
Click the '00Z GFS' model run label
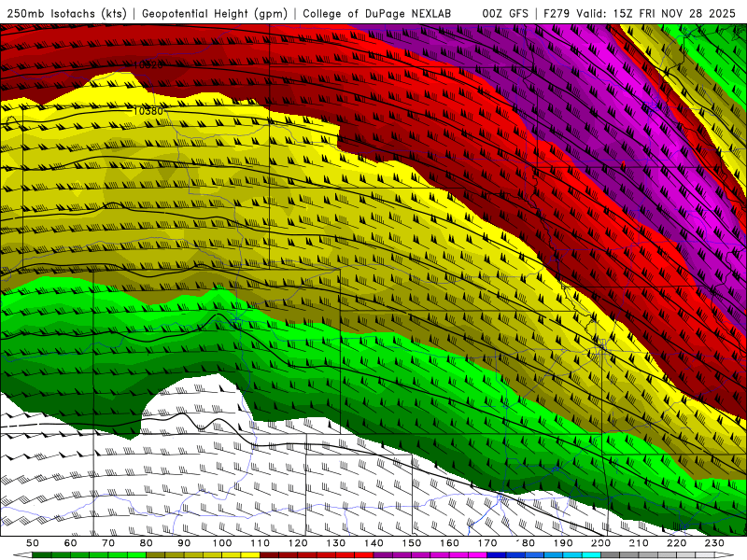point(505,14)
